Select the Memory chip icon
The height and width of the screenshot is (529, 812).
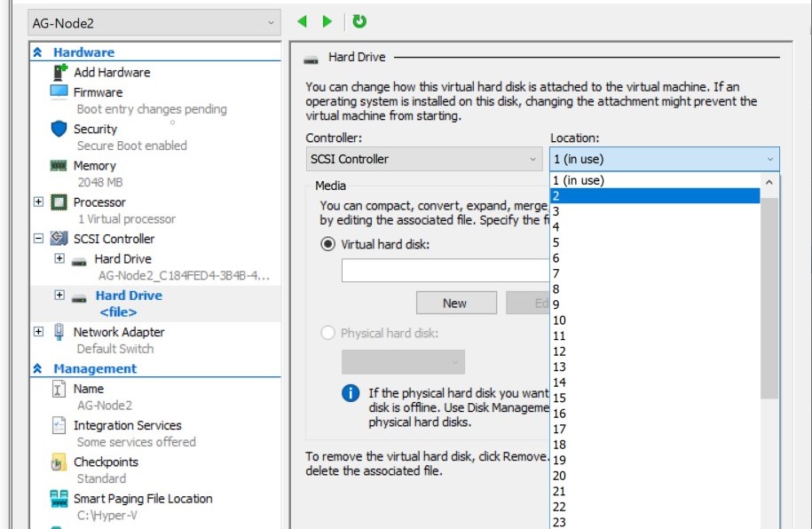[x=59, y=166]
